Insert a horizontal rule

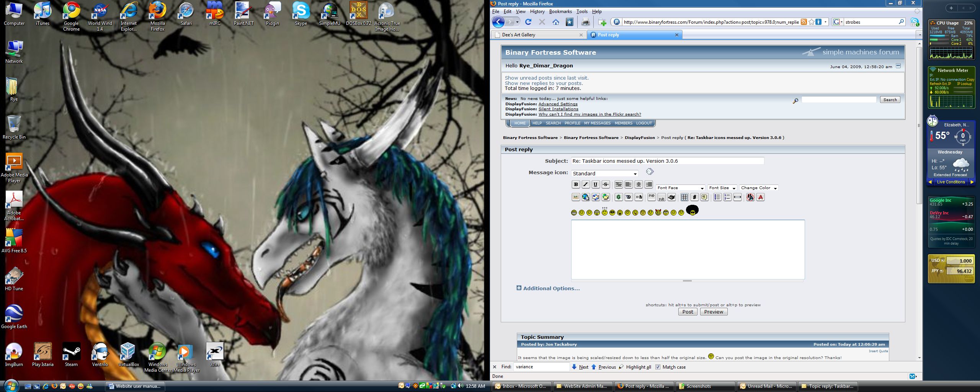coord(737,197)
